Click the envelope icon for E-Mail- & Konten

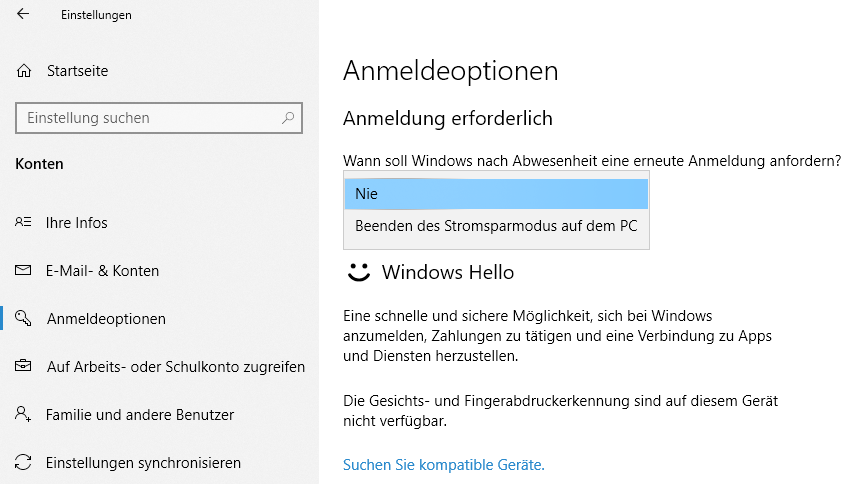(23, 270)
